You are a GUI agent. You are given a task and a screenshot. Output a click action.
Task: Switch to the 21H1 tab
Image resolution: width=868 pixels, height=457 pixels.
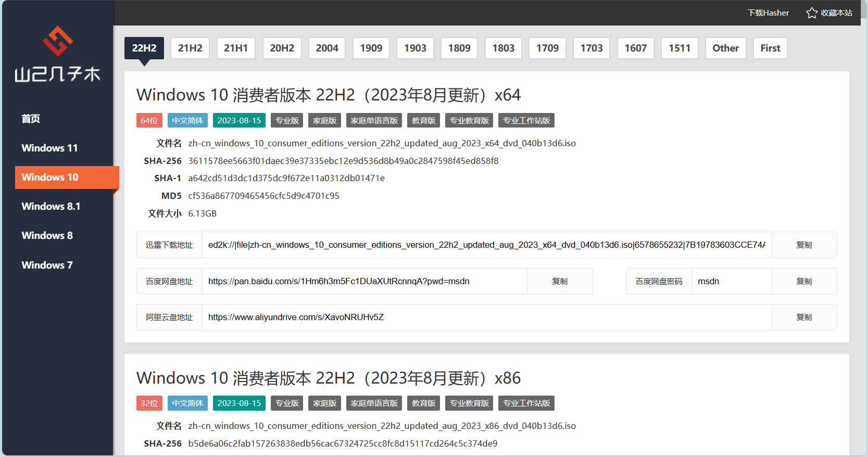[x=236, y=48]
